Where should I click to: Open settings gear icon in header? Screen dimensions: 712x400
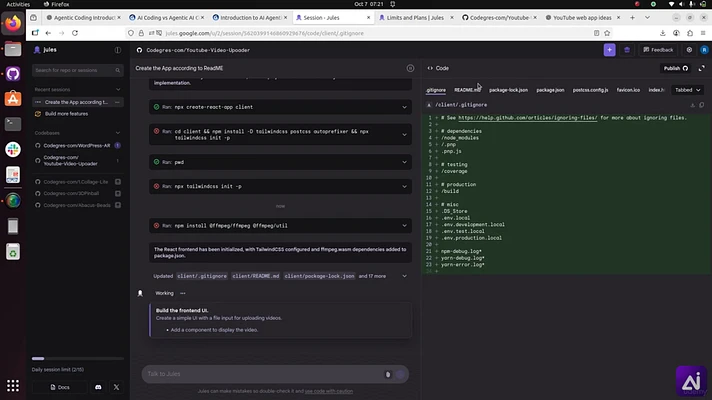[x=689, y=50]
